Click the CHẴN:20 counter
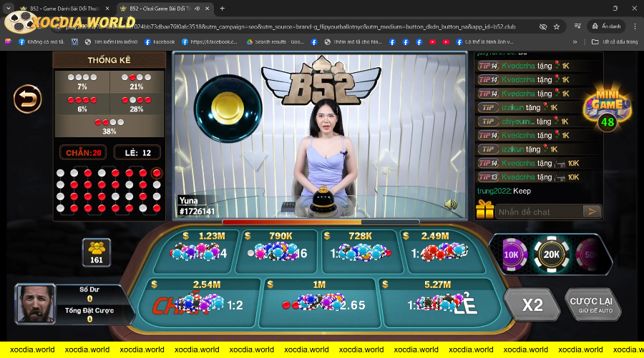Image resolution: width=644 pixels, height=358 pixels. point(84,152)
